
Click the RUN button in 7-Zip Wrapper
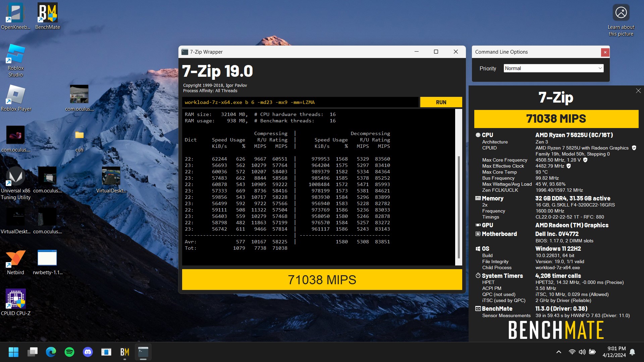[441, 102]
